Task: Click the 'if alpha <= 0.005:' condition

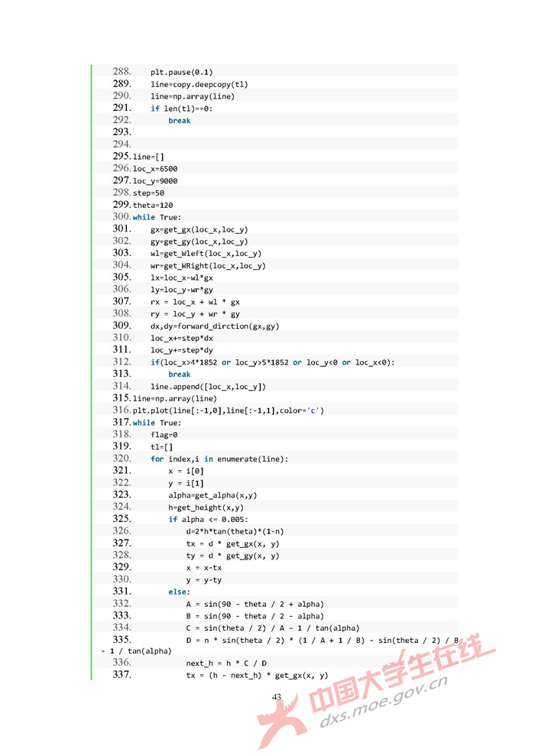Action: [208, 520]
